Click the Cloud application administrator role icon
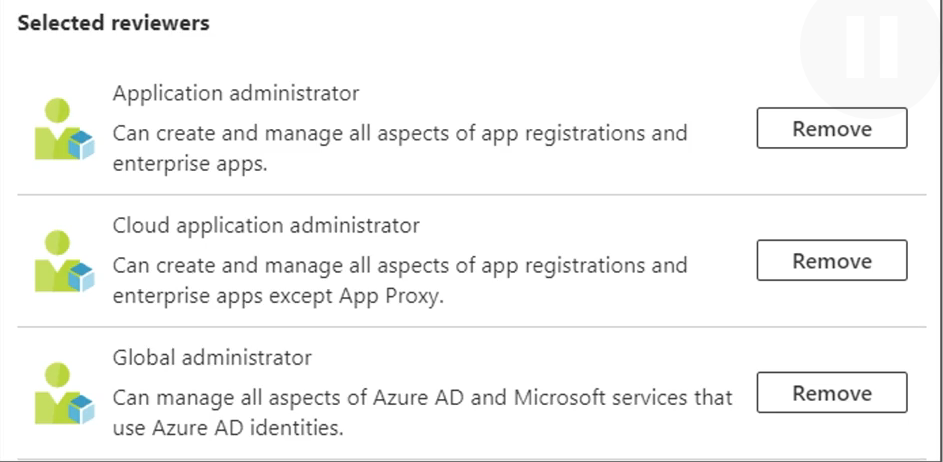Screen dimensions: 943x462 pyautogui.click(x=63, y=262)
